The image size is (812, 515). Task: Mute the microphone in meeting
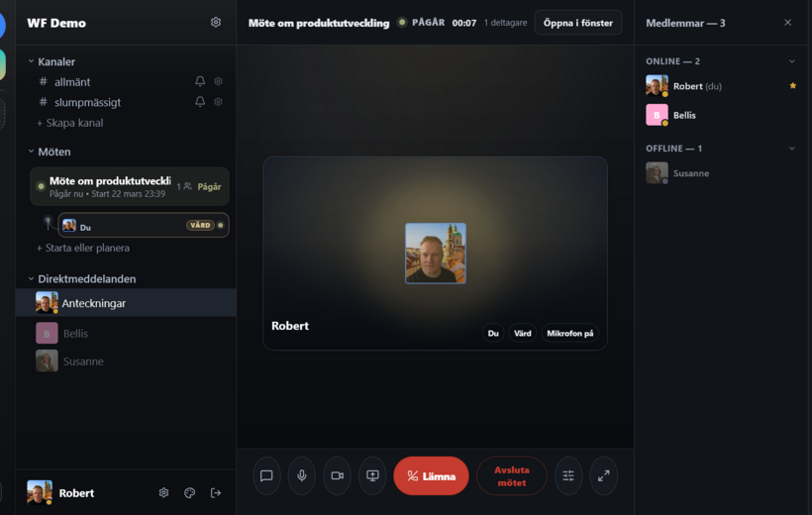tap(302, 475)
